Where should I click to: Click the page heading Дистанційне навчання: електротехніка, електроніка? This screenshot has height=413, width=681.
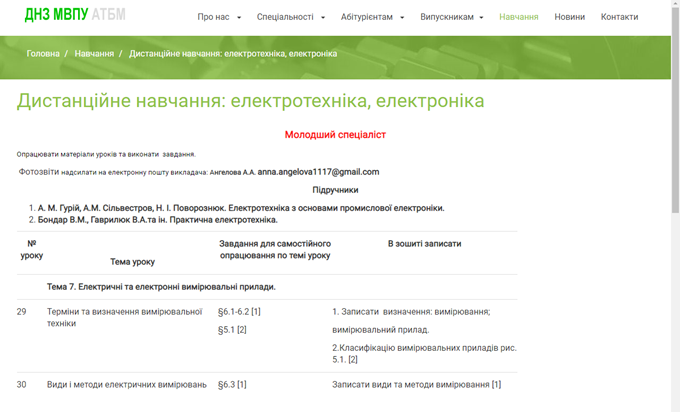tap(251, 101)
